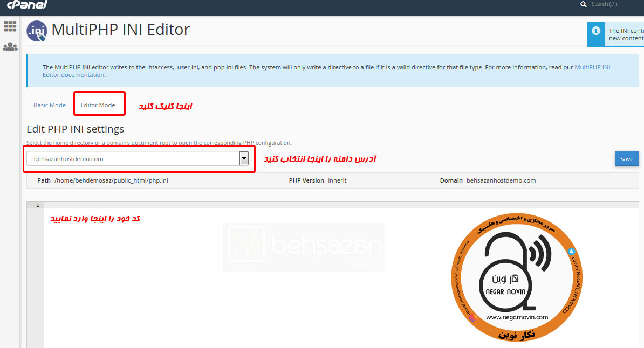Select the path /home/behdemosaz/public_html/php.ini text
Viewport: 644px width, 348px height.
click(111, 180)
